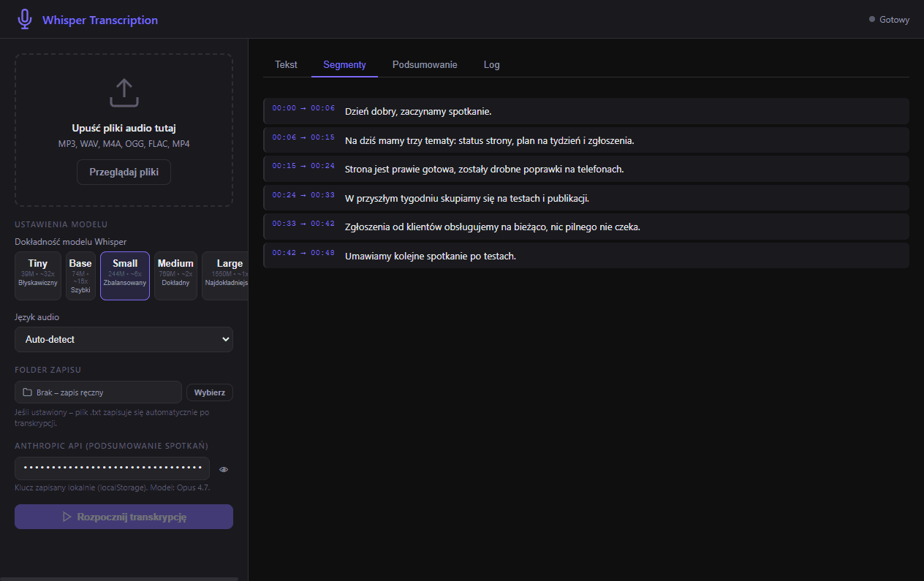Screen dimensions: 924x581
Task: Open the Podsumowanie tab
Action: click(x=425, y=64)
